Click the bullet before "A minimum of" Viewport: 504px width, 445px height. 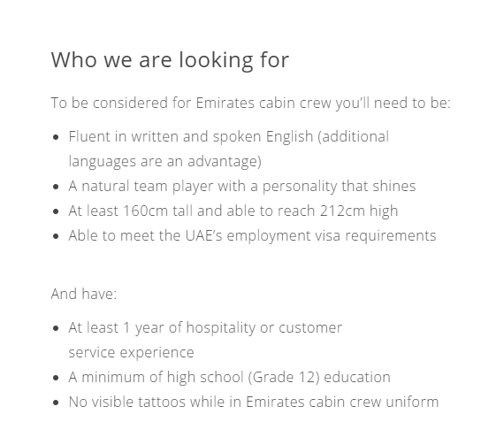[56, 378]
